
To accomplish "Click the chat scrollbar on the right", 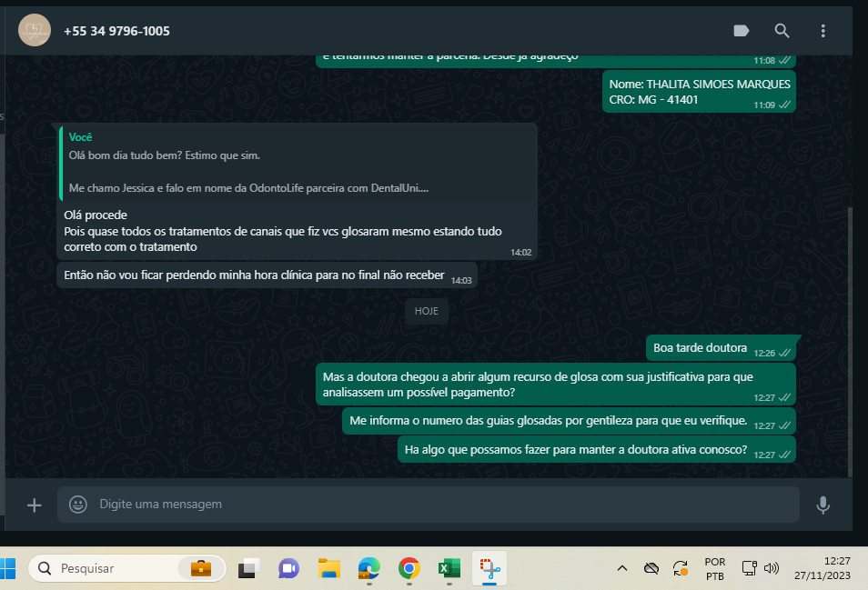I will [850, 336].
